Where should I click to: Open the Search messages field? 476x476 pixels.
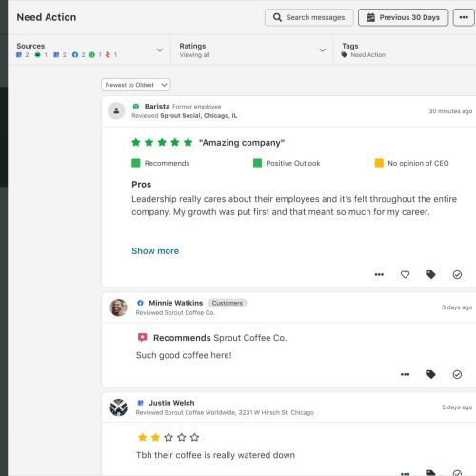[308, 17]
